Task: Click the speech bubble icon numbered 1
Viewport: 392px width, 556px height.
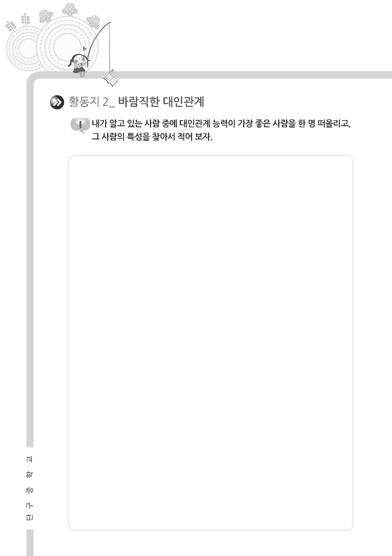Action: click(x=80, y=125)
